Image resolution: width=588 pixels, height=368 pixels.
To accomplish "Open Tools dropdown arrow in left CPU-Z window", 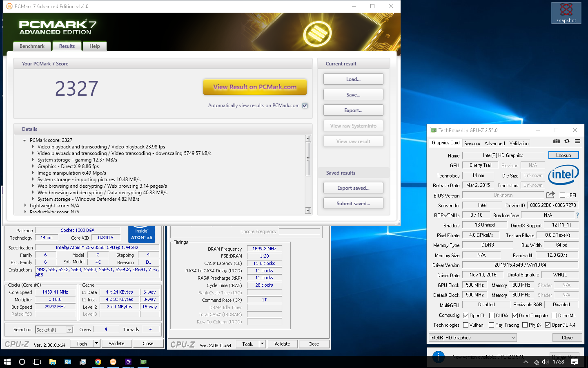I will click(x=96, y=343).
